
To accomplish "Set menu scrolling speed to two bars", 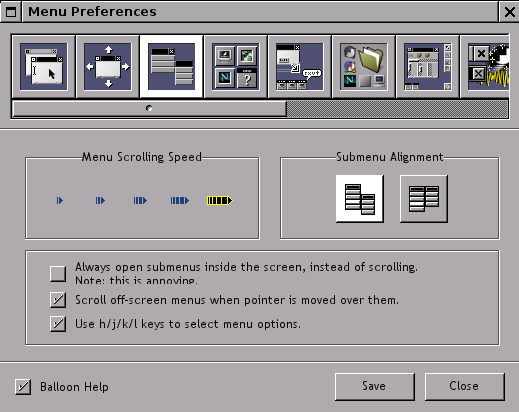I will click(100, 200).
